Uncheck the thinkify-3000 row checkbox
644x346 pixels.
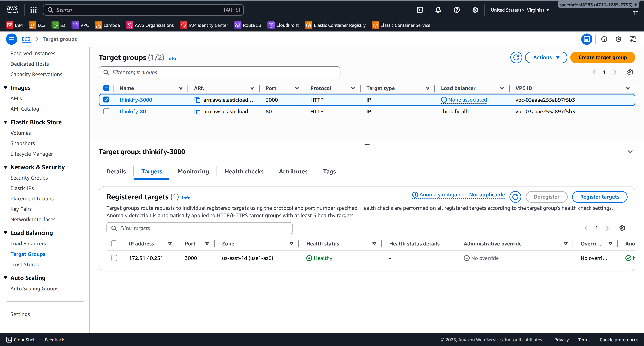(x=106, y=100)
